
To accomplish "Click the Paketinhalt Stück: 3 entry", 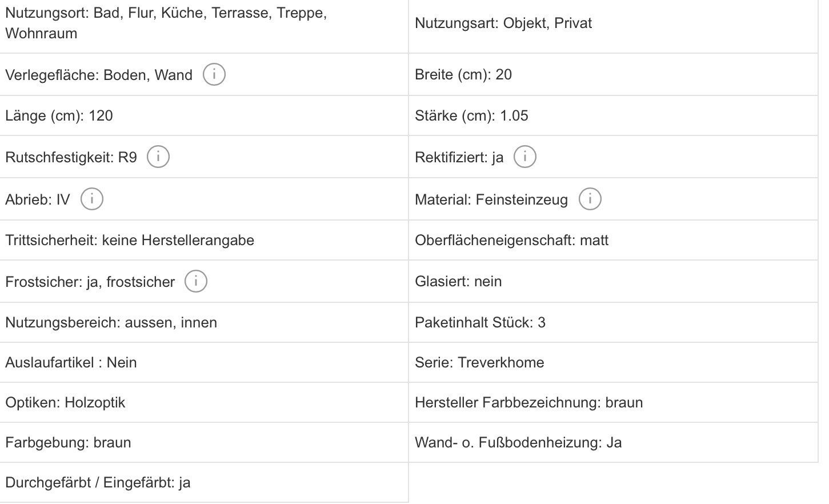I will [480, 323].
